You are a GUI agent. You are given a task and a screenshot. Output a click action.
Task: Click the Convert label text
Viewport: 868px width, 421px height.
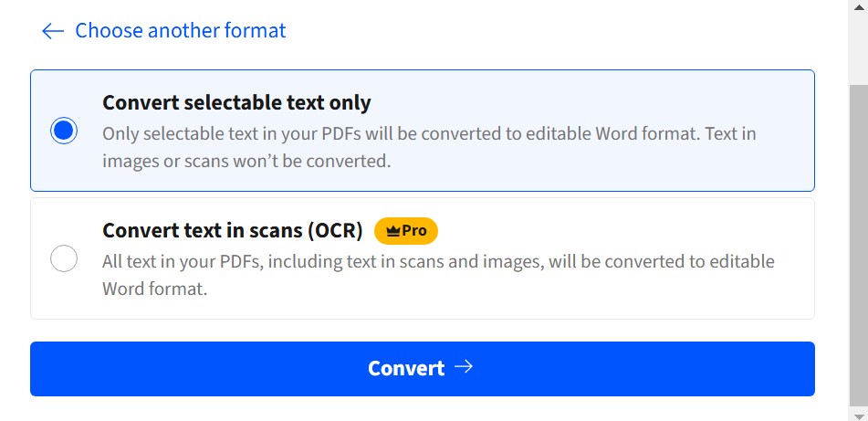pos(406,369)
